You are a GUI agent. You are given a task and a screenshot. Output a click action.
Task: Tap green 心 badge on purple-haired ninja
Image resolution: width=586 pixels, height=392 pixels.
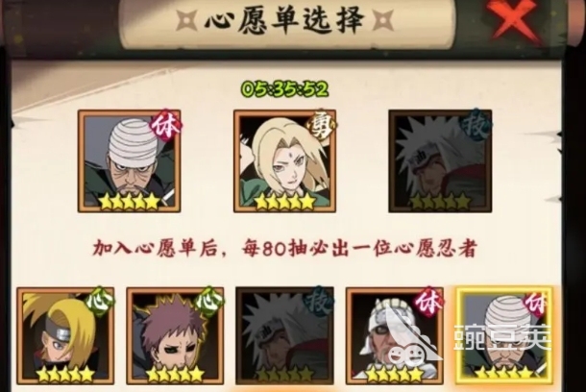coord(209,302)
